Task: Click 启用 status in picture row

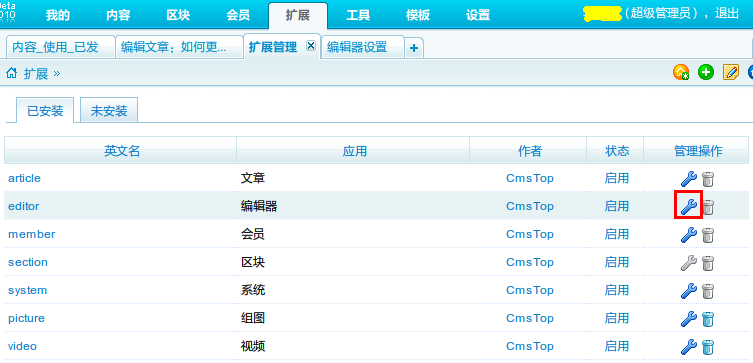Action: (617, 318)
